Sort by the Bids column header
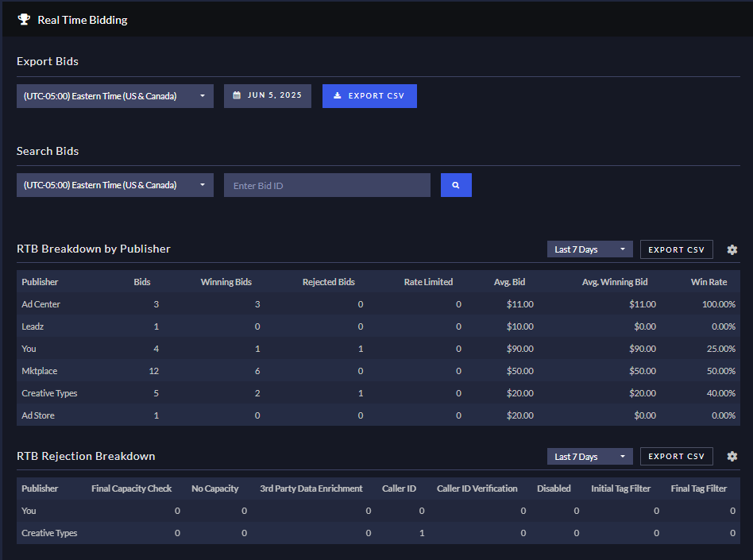Screen dimensions: 753x560 141,282
